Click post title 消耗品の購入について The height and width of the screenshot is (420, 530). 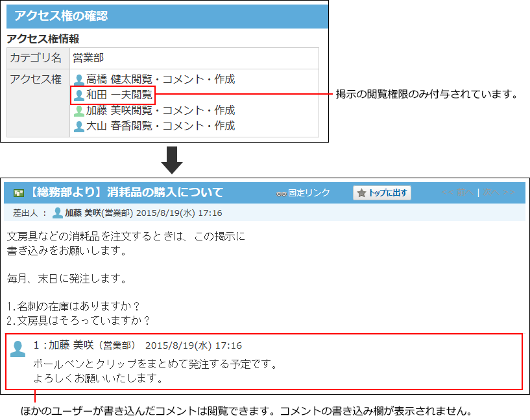pyautogui.click(x=165, y=192)
